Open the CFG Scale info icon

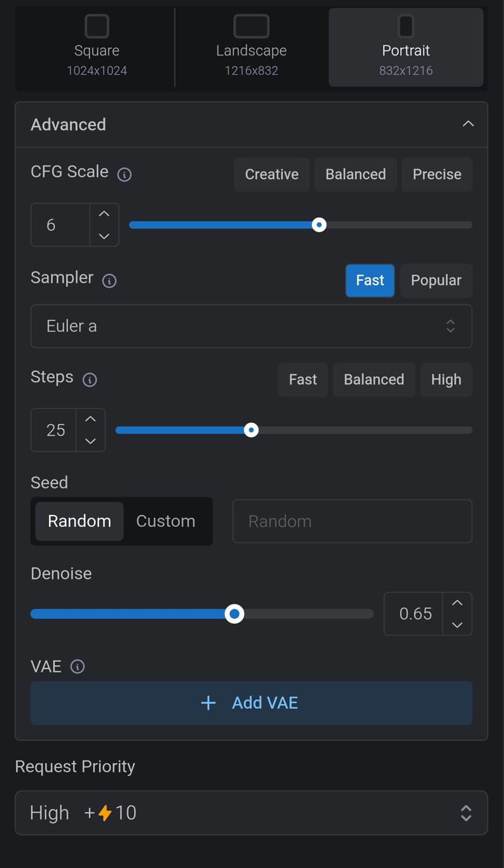point(125,174)
